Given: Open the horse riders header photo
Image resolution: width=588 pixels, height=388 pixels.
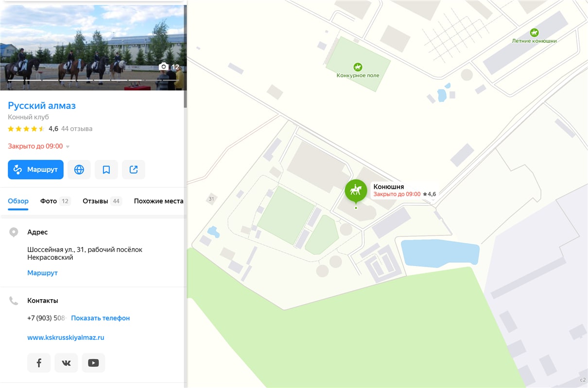Looking at the screenshot, I should coord(92,48).
